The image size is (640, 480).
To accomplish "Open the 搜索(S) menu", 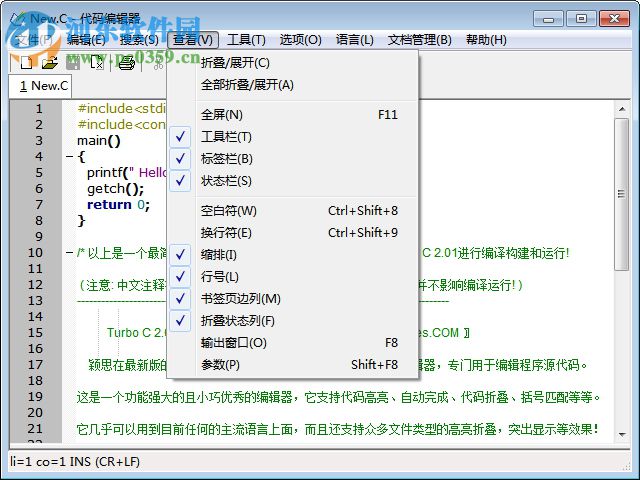I will [x=139, y=40].
